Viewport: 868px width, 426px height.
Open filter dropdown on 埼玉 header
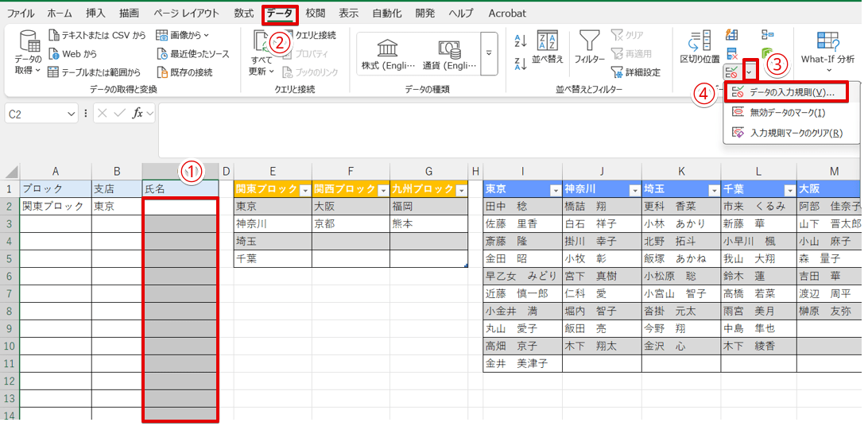(x=714, y=189)
